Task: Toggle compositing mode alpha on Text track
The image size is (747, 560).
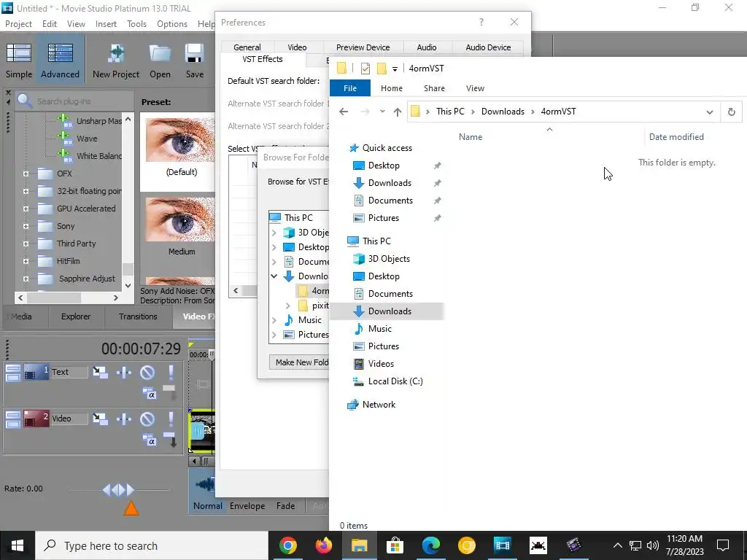Action: point(149,393)
